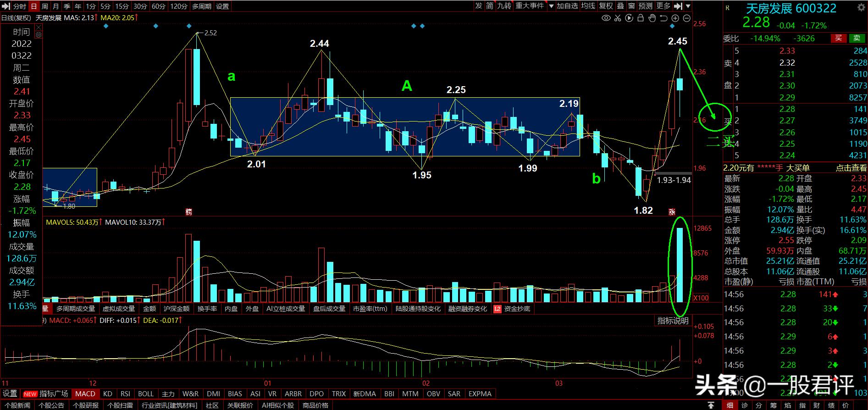868x410 pixels.
Task: Click the 加自选 button
Action: point(567,6)
